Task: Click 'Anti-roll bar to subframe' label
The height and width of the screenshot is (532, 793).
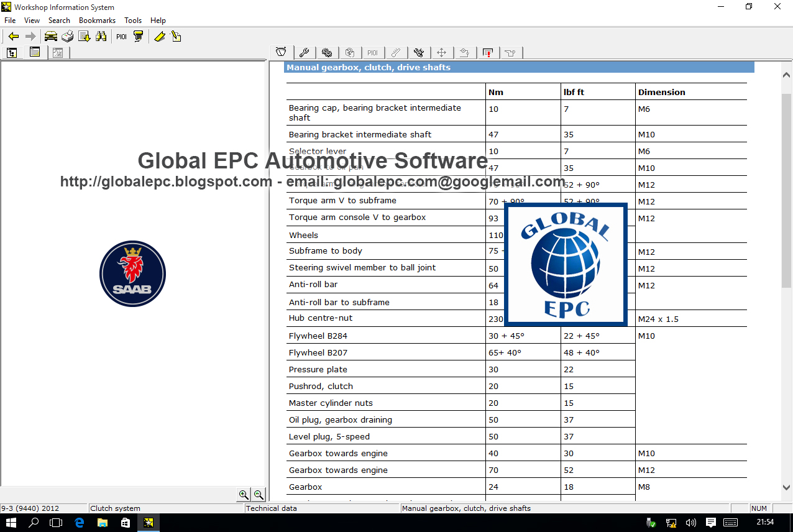Action: pyautogui.click(x=339, y=302)
